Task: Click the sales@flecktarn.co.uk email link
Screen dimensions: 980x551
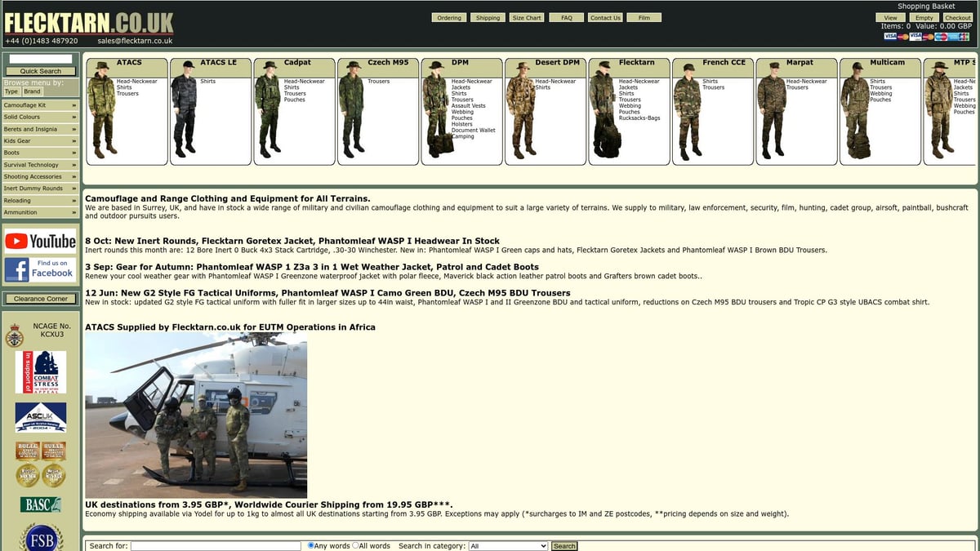Action: (133, 40)
